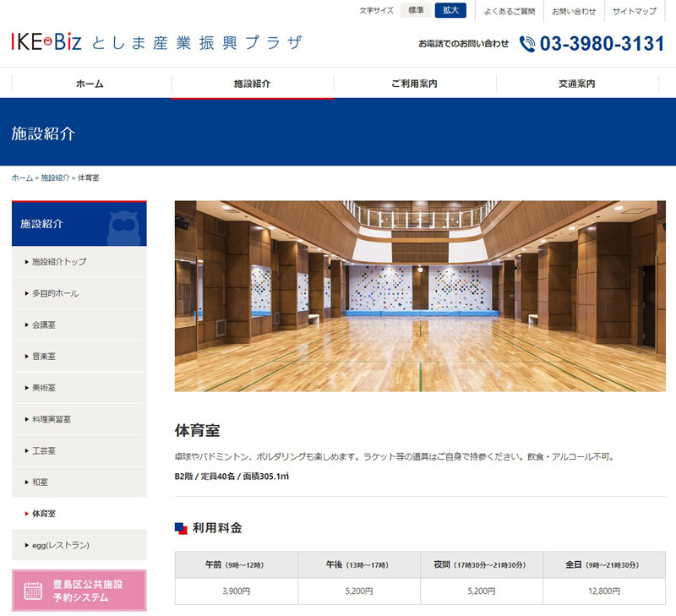Open the ご利用案内 menu tab

click(x=414, y=84)
